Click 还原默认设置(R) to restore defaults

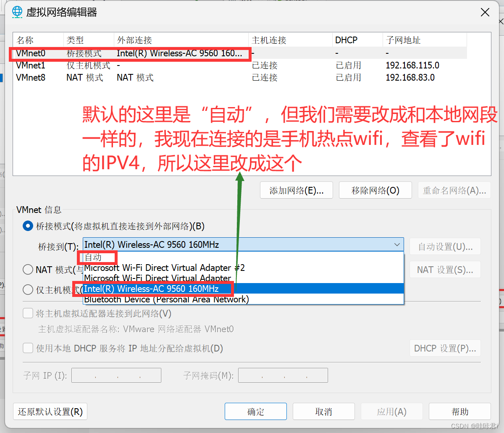pyautogui.click(x=50, y=411)
